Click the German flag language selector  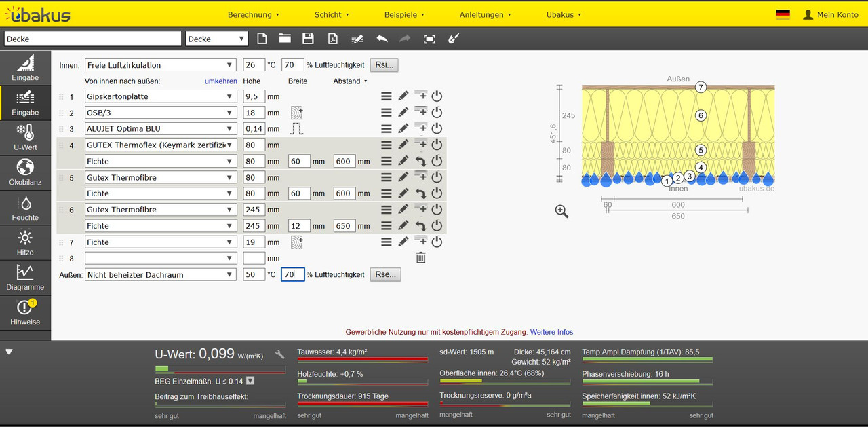pyautogui.click(x=783, y=14)
